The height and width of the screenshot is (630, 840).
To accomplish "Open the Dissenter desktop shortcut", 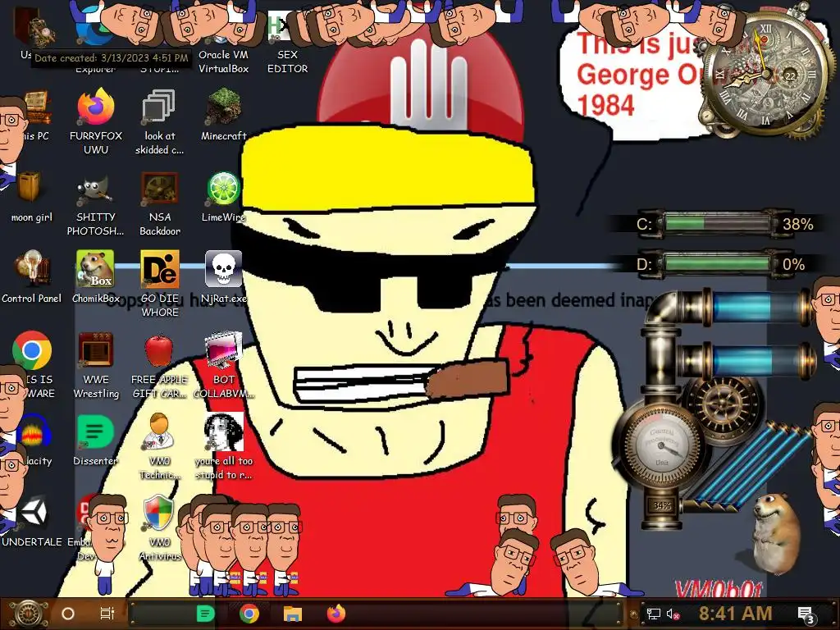I will click(96, 440).
